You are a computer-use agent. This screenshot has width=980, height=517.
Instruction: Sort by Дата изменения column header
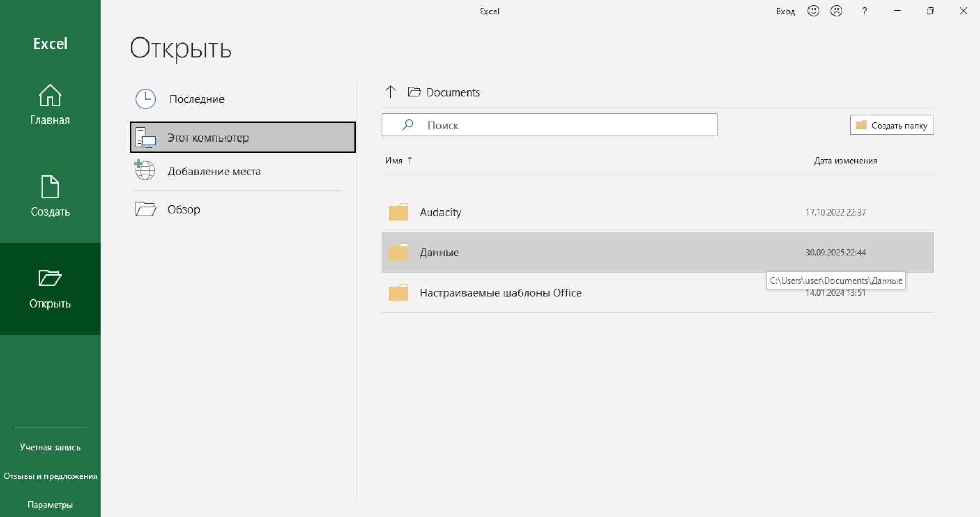point(845,161)
